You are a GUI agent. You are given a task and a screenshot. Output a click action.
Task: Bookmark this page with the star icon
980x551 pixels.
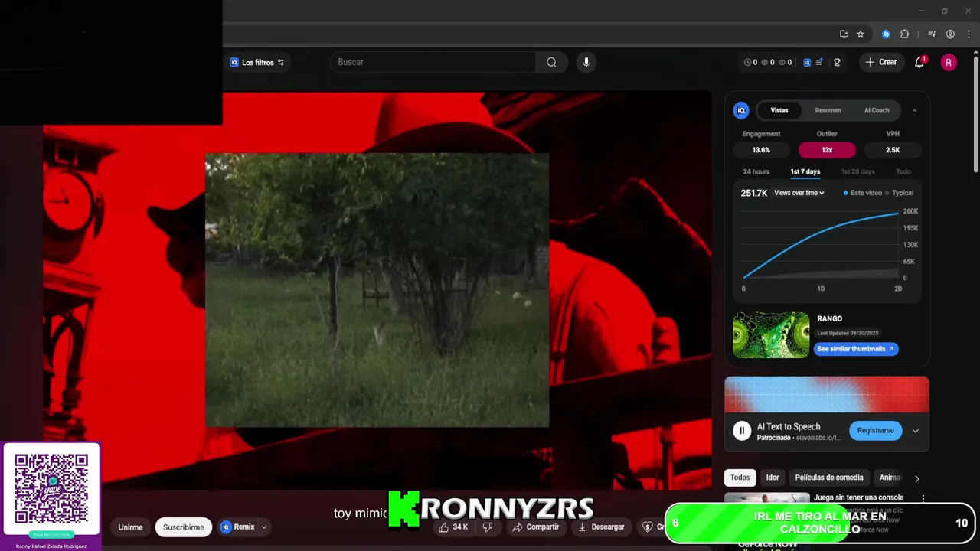click(861, 34)
